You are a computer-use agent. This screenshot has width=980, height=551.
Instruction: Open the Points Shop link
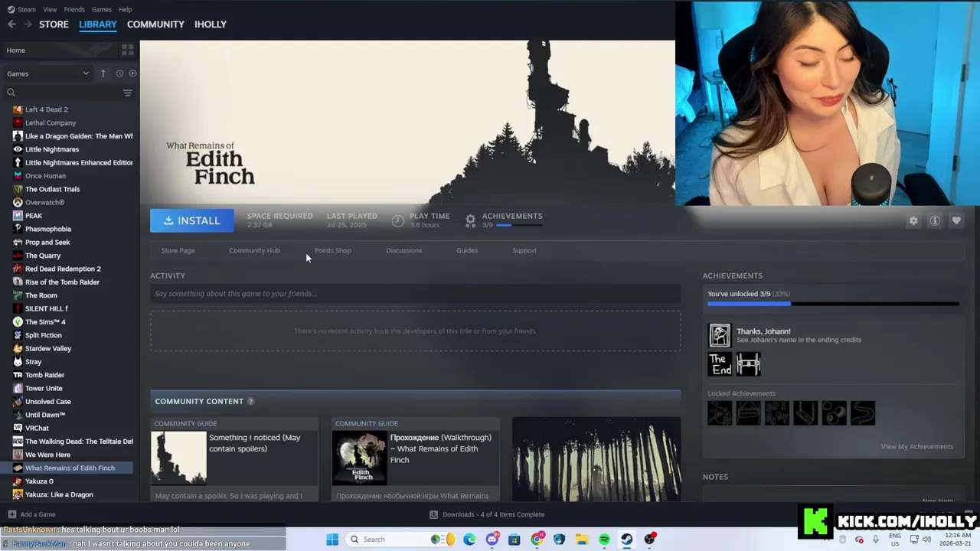click(x=332, y=250)
